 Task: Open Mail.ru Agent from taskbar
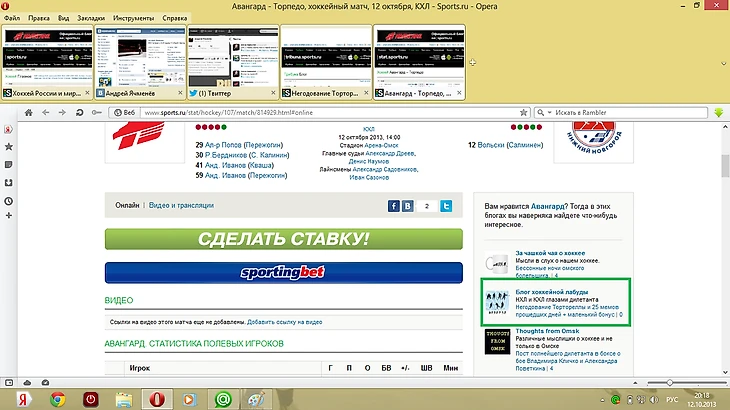click(223, 399)
